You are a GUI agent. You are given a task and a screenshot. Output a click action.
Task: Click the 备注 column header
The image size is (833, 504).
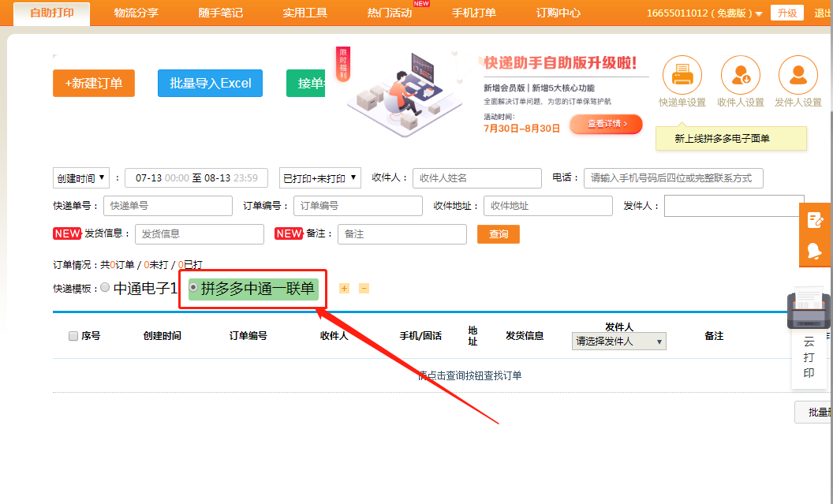714,336
